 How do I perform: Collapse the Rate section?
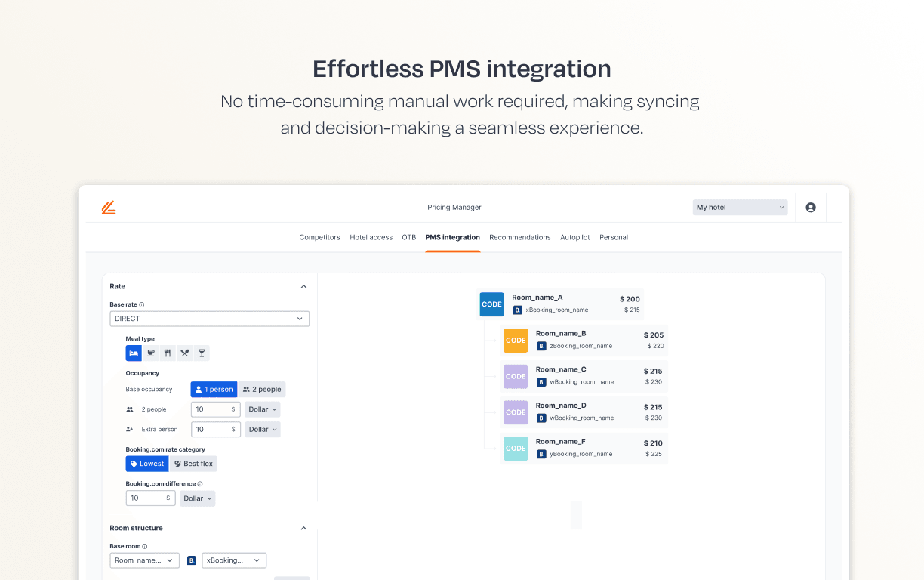(303, 286)
